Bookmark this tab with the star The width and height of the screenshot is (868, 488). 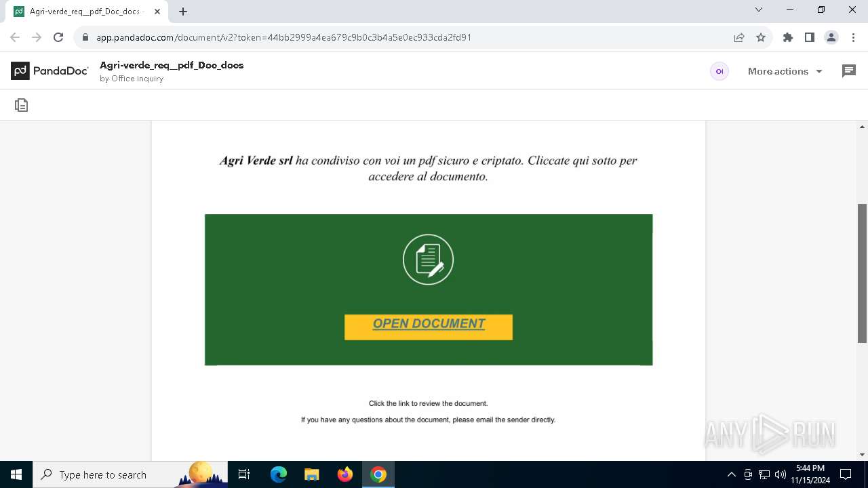761,37
